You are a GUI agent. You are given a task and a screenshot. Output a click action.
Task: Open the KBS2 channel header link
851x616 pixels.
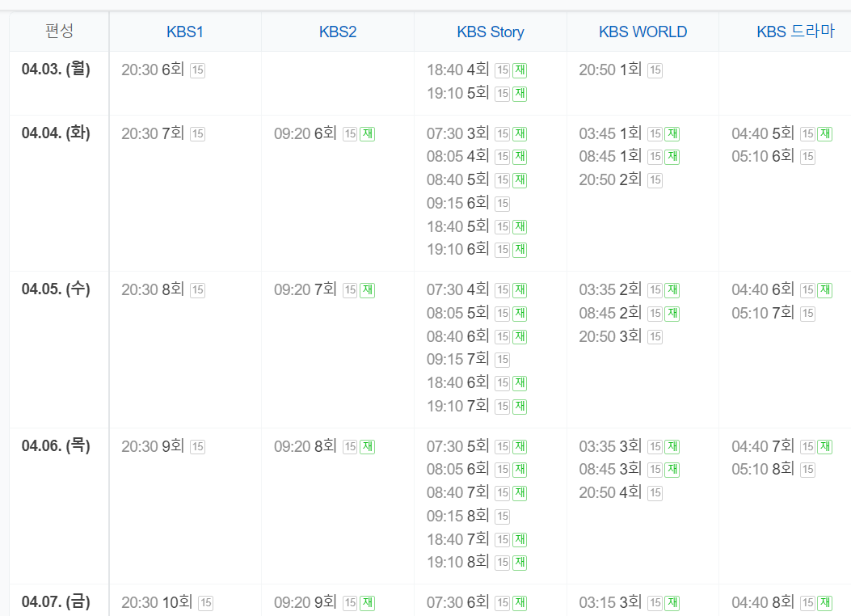click(x=338, y=32)
